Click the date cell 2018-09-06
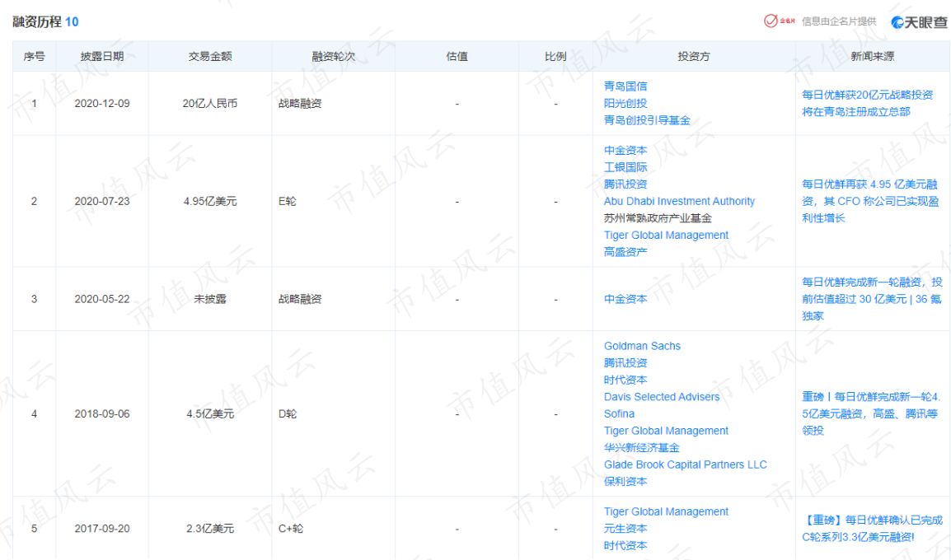 [x=102, y=414]
